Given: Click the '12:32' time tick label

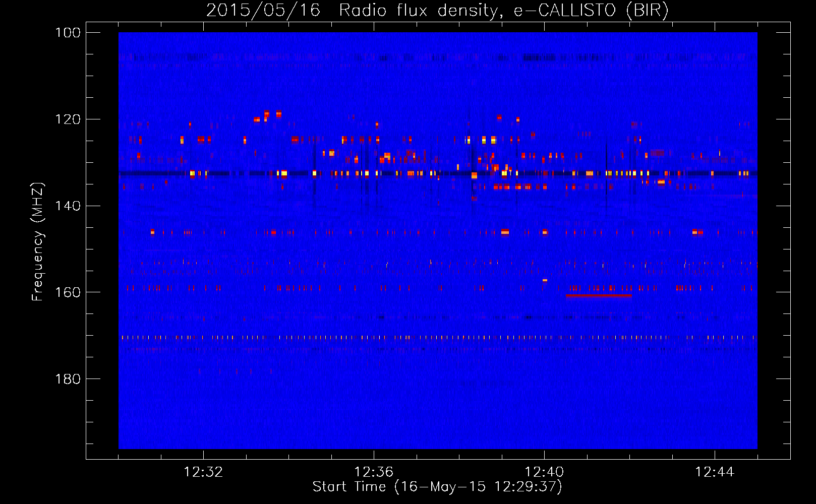Looking at the screenshot, I should 203,472.
